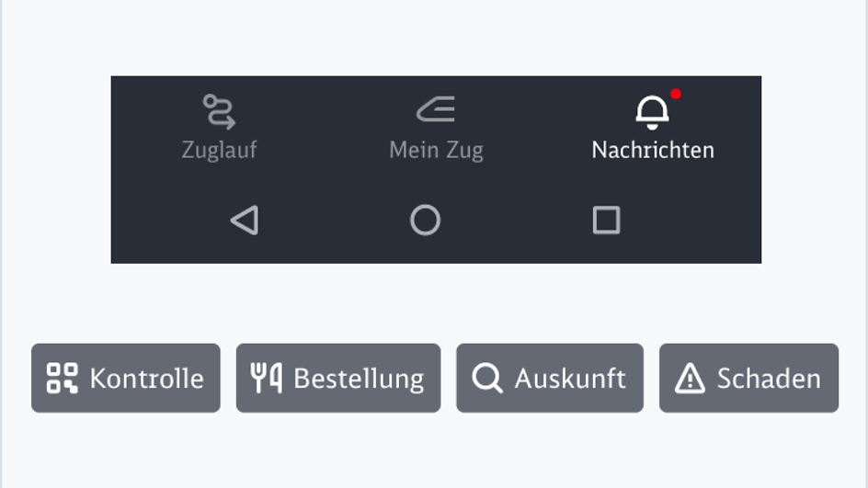Tap the Zuglauf route icon
The width and height of the screenshot is (868, 488).
(219, 111)
